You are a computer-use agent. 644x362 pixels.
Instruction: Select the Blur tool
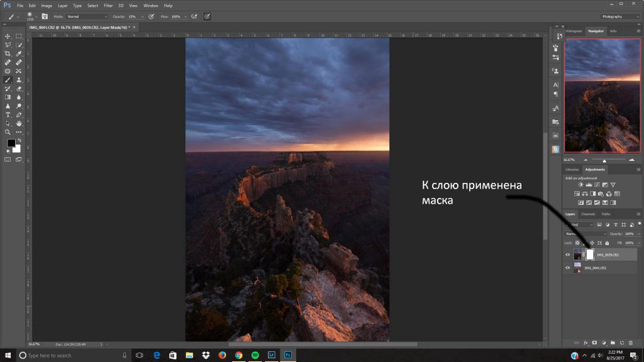point(18,97)
